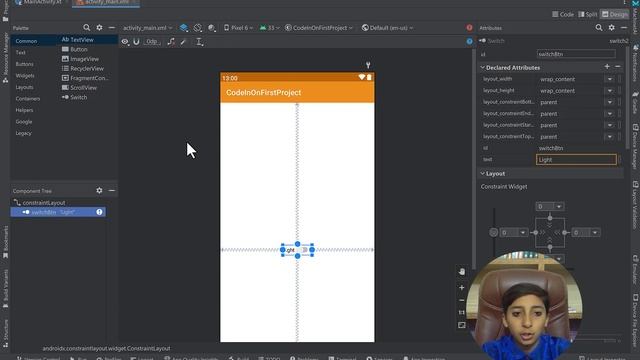Remove declared attribute with minus icon
640x360 pixels.
point(618,67)
